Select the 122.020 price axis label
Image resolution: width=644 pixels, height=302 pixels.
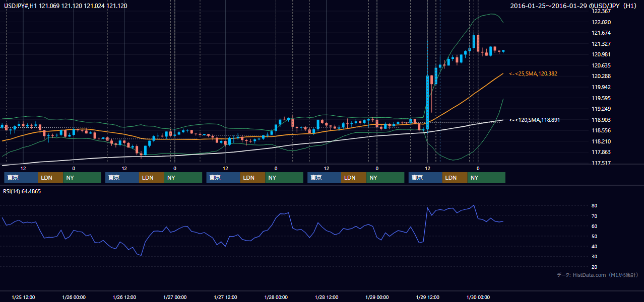point(602,22)
